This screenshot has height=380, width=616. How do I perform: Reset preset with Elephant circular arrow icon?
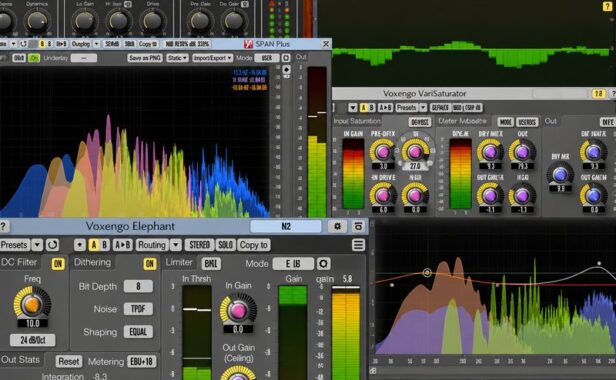pos(52,245)
